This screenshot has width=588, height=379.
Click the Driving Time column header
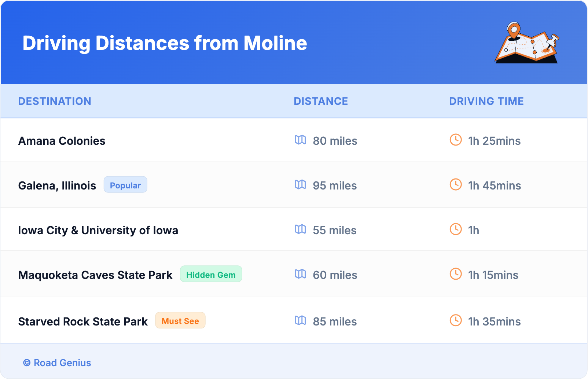point(486,101)
